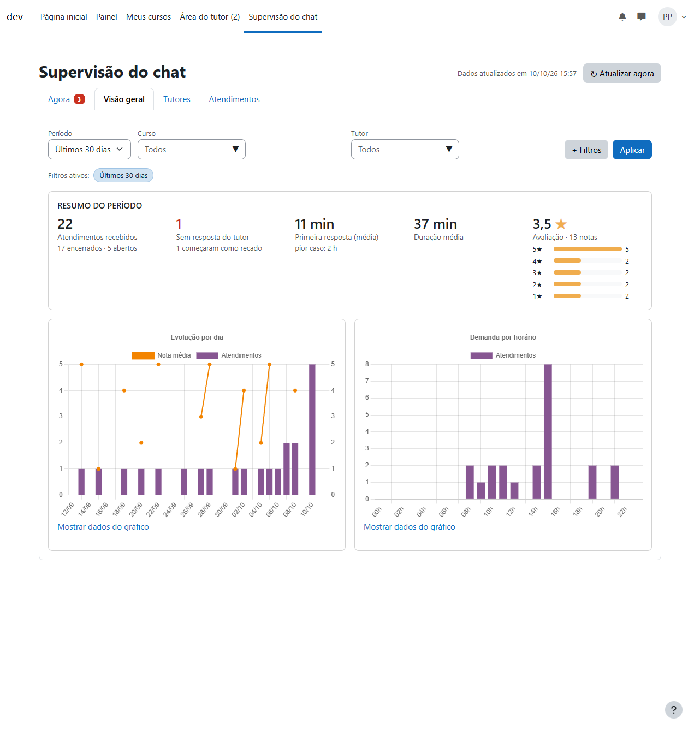Click the 11 min primeira resposta value
This screenshot has width=700, height=736.
pos(315,224)
